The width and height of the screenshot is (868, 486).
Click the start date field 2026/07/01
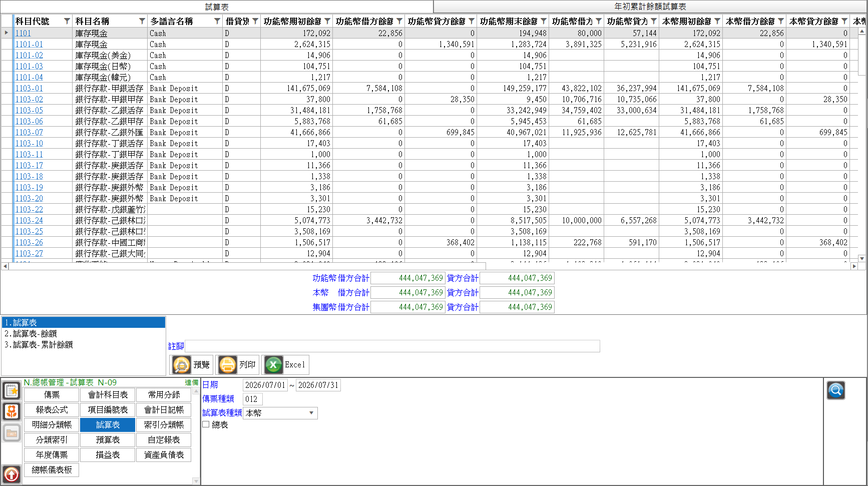(265, 385)
